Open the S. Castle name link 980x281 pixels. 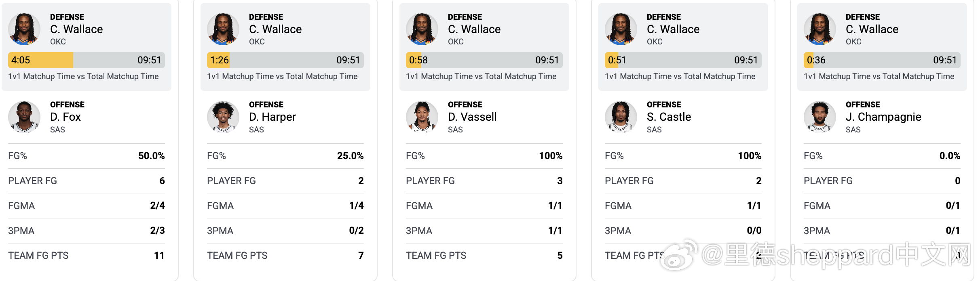669,117
